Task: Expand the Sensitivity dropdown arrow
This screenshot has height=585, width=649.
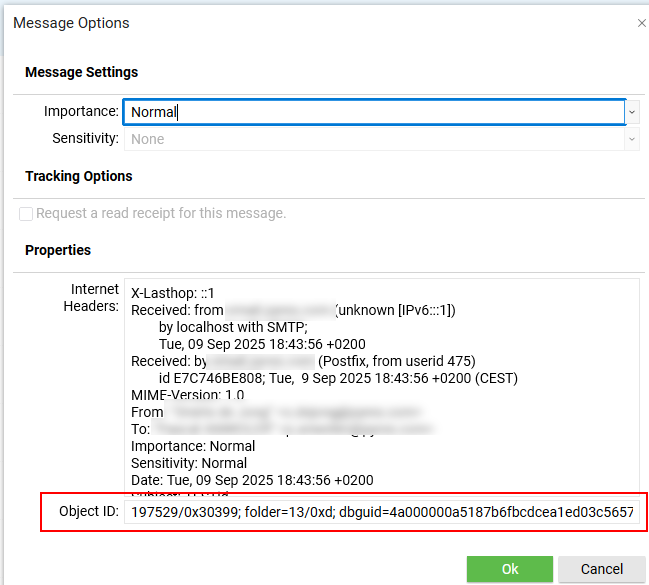Action: tap(632, 139)
